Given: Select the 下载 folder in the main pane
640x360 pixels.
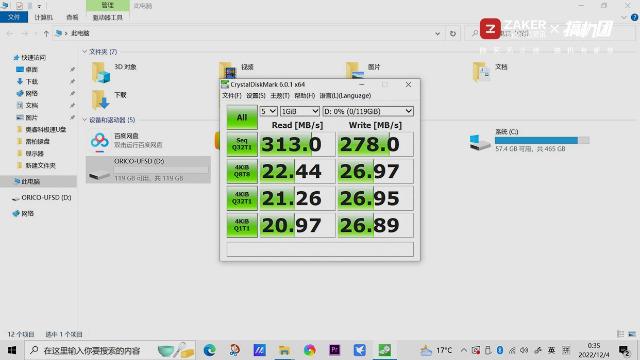Looking at the screenshot, I should tap(109, 99).
